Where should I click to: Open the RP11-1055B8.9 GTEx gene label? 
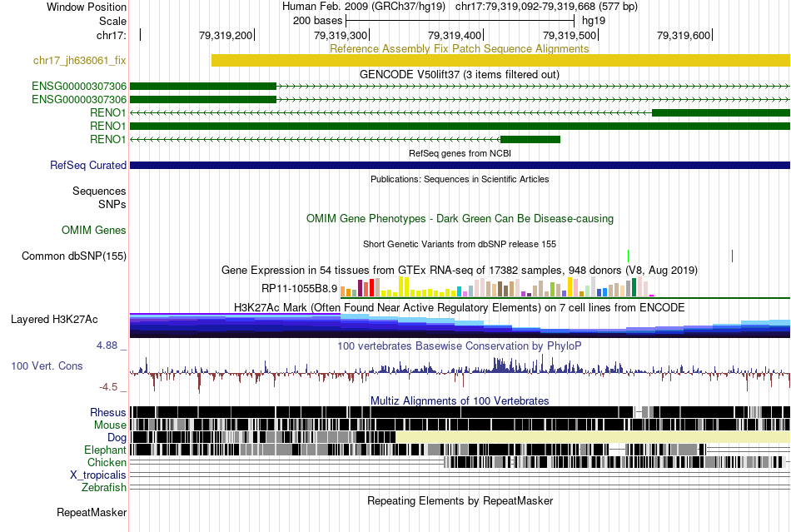coord(299,288)
